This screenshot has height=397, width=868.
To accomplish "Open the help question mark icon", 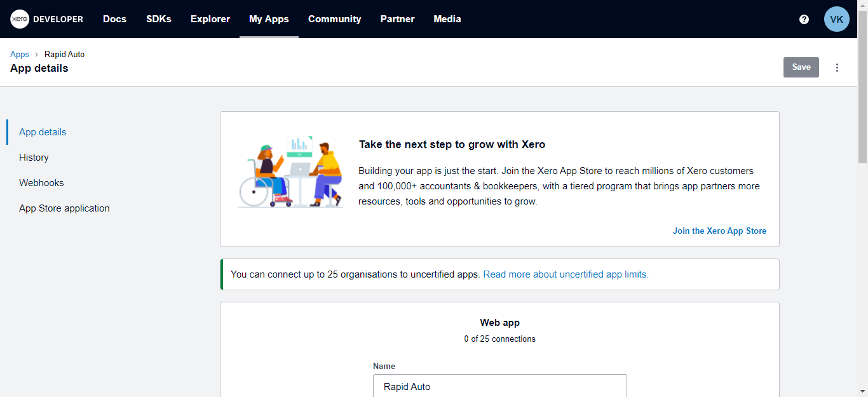I will [804, 19].
